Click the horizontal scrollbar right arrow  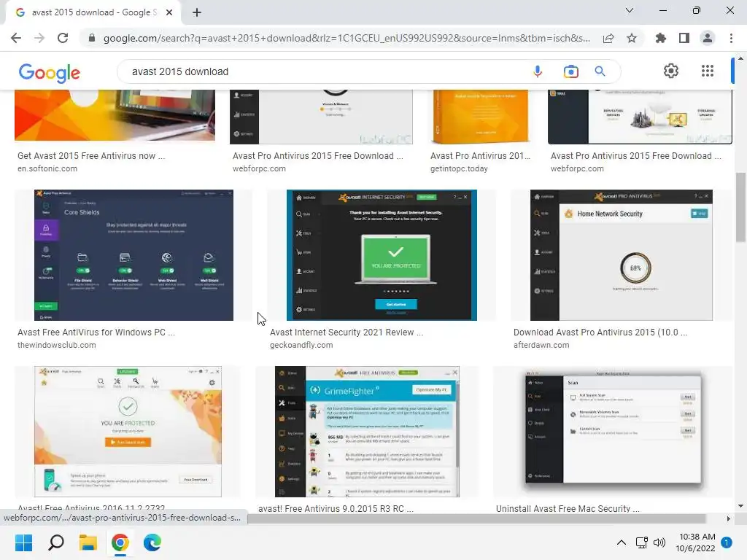point(728,518)
